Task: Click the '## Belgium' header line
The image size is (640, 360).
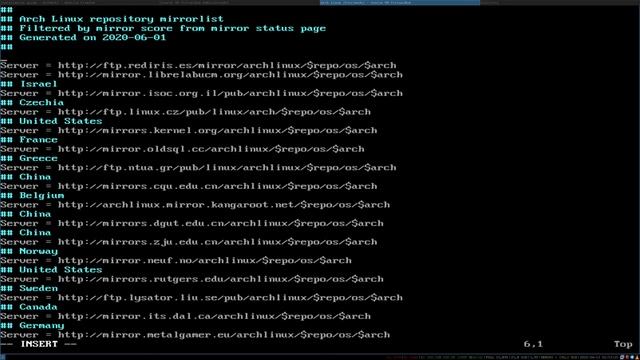Action: click(x=32, y=196)
